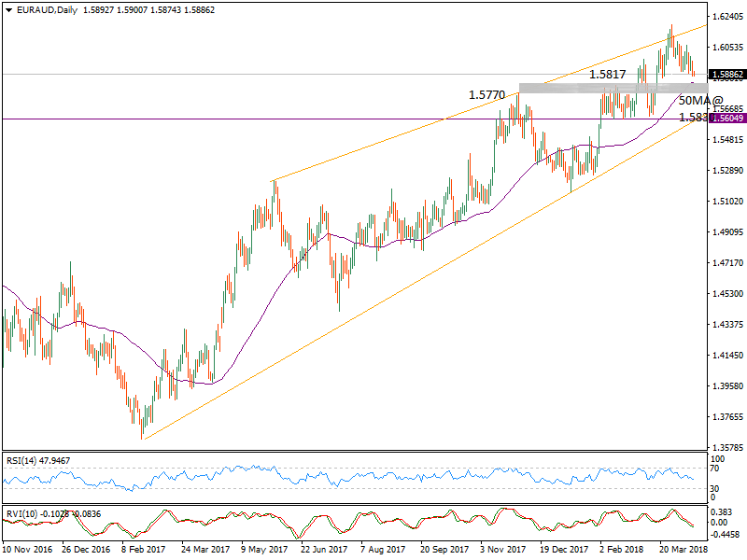
Task: Click the EURAUD,Daily symbol label
Action: pyautogui.click(x=47, y=10)
